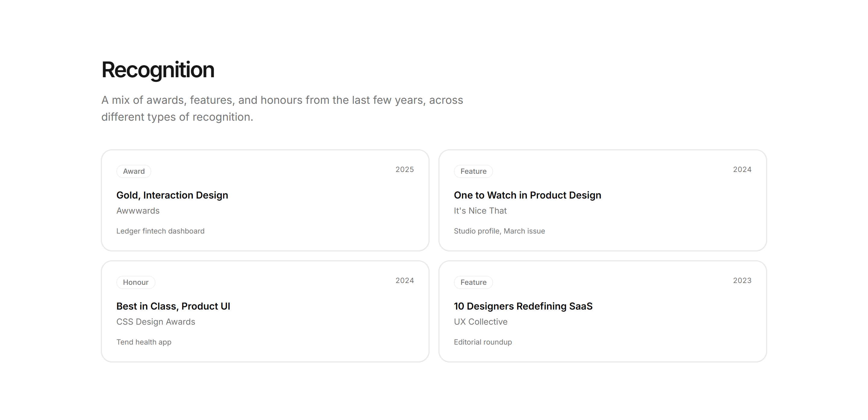Open the Gold, Interaction Design title

172,195
